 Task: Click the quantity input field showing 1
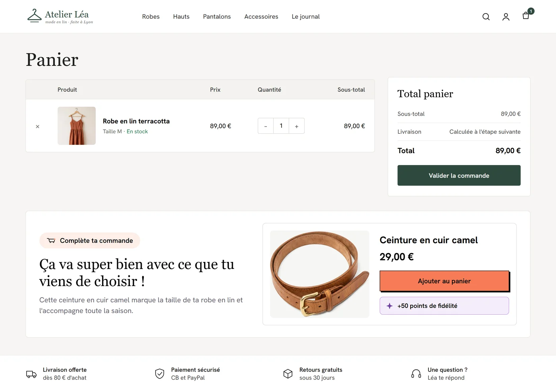pyautogui.click(x=281, y=126)
